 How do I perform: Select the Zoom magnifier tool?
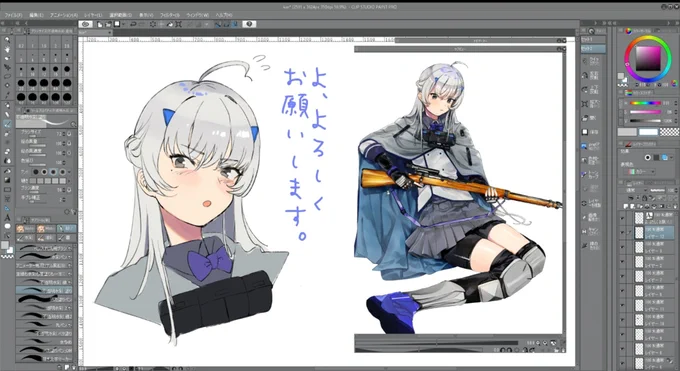pyautogui.click(x=7, y=40)
